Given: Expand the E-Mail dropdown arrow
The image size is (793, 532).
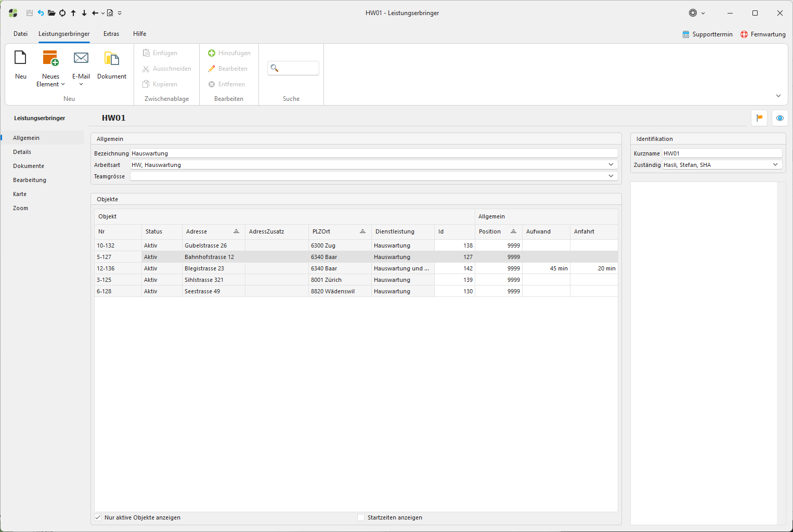Looking at the screenshot, I should [81, 84].
